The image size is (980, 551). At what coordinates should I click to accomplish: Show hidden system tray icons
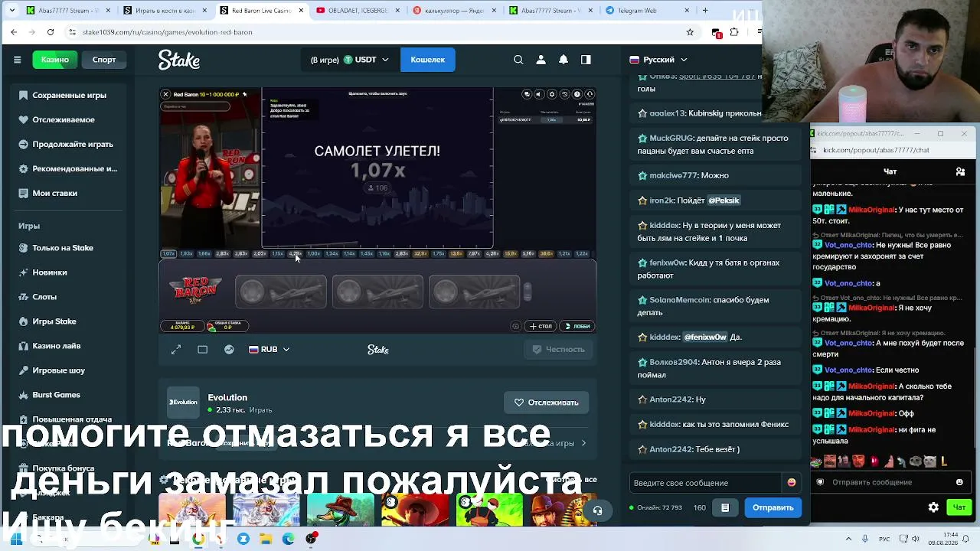848,539
